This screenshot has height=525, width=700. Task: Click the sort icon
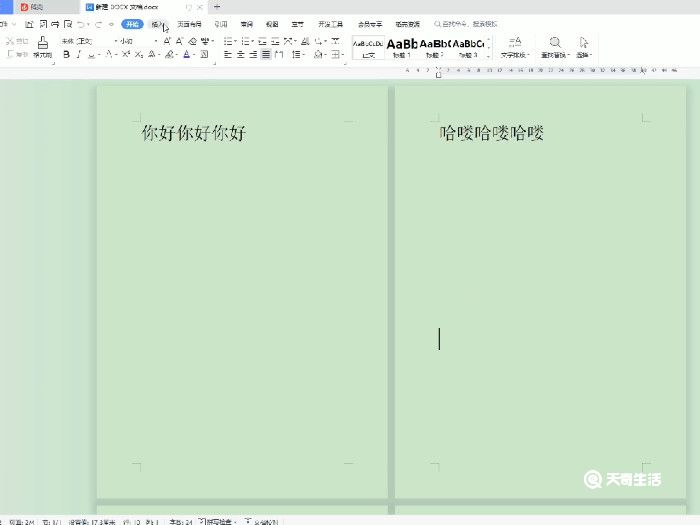pos(305,41)
